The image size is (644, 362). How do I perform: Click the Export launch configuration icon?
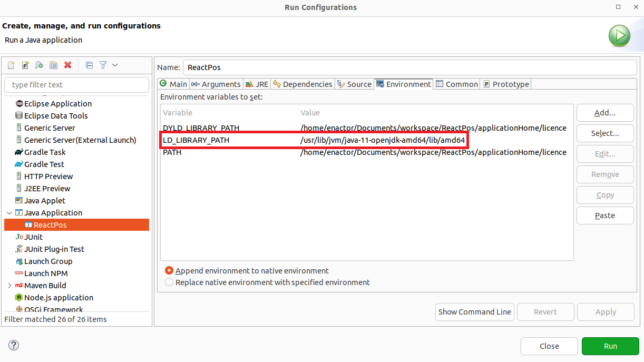(x=39, y=65)
